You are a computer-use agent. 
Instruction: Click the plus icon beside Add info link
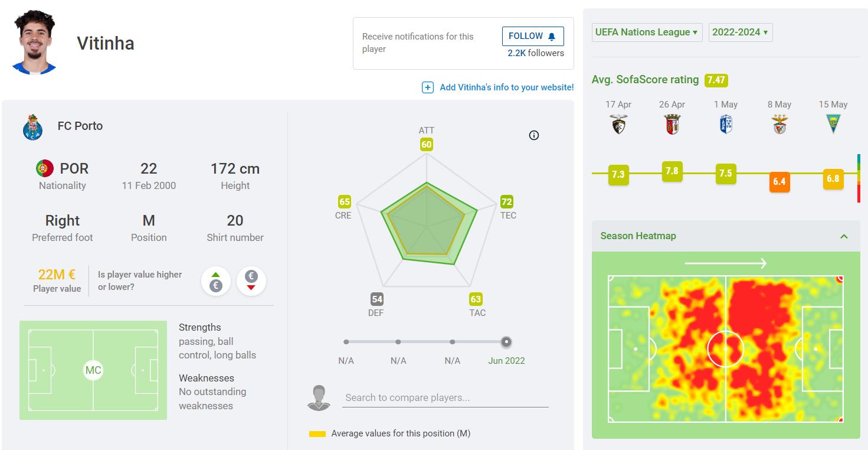pos(428,87)
